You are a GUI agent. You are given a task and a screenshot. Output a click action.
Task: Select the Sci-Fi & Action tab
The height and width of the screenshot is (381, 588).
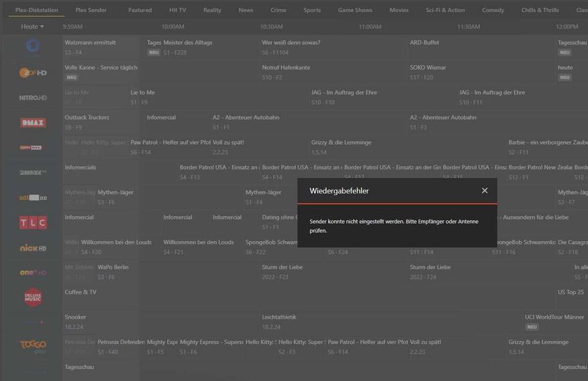point(445,10)
